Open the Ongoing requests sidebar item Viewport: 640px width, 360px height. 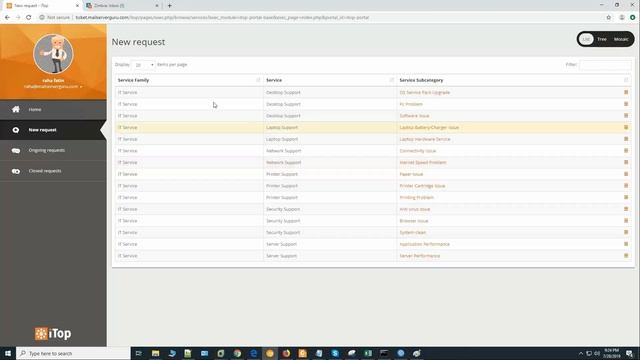(x=53, y=150)
